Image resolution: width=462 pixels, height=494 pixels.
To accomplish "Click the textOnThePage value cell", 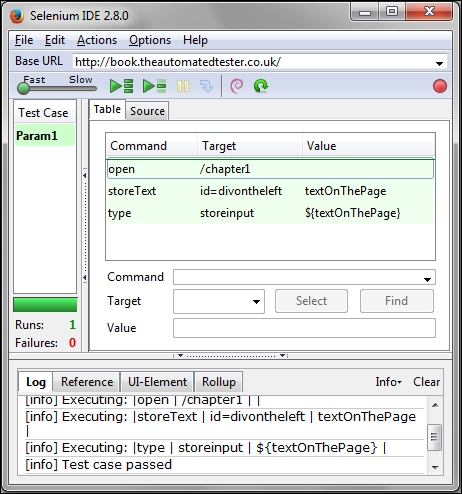I will 345,191.
